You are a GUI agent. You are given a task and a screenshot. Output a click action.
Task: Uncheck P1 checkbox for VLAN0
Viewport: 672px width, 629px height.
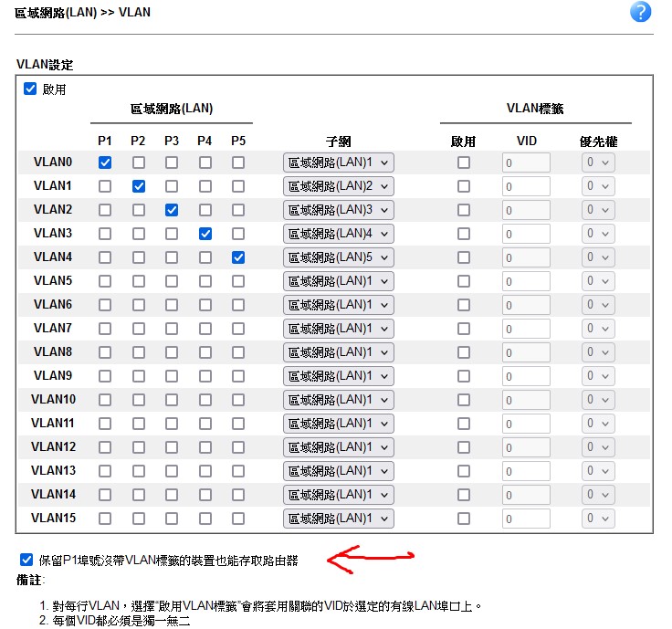pyautogui.click(x=105, y=162)
